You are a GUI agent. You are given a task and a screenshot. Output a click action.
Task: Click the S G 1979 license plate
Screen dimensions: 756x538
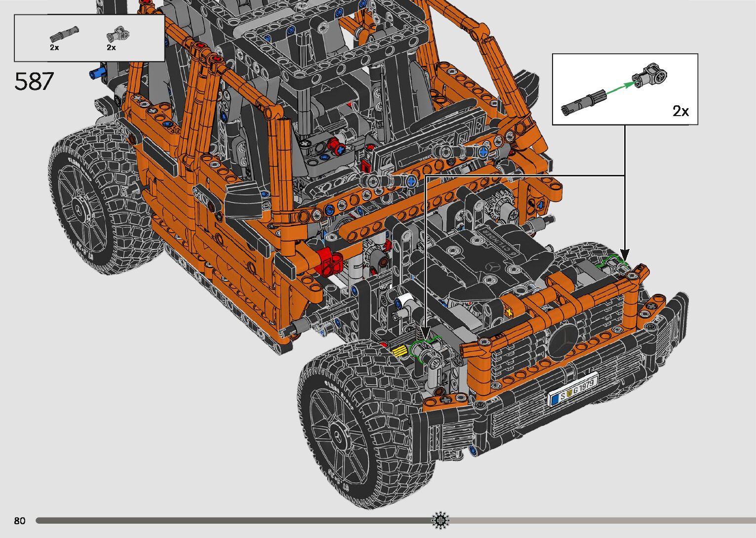pos(573,389)
